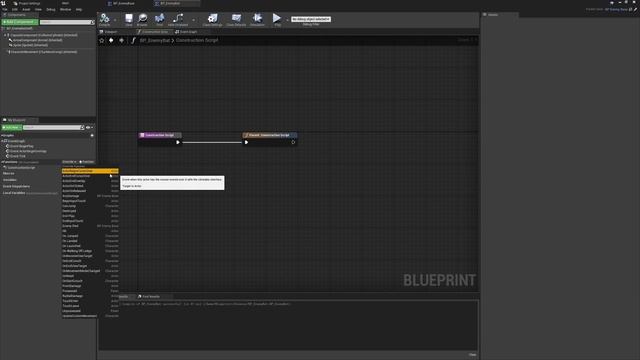Screen dimensions: 640x360
Task: Collapse the Graphs section header
Action: [x=8, y=136]
